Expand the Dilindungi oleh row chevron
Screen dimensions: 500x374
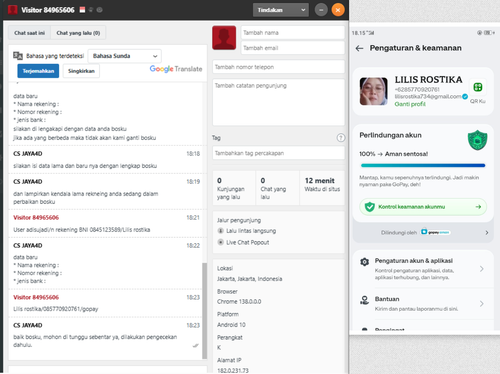487,233
